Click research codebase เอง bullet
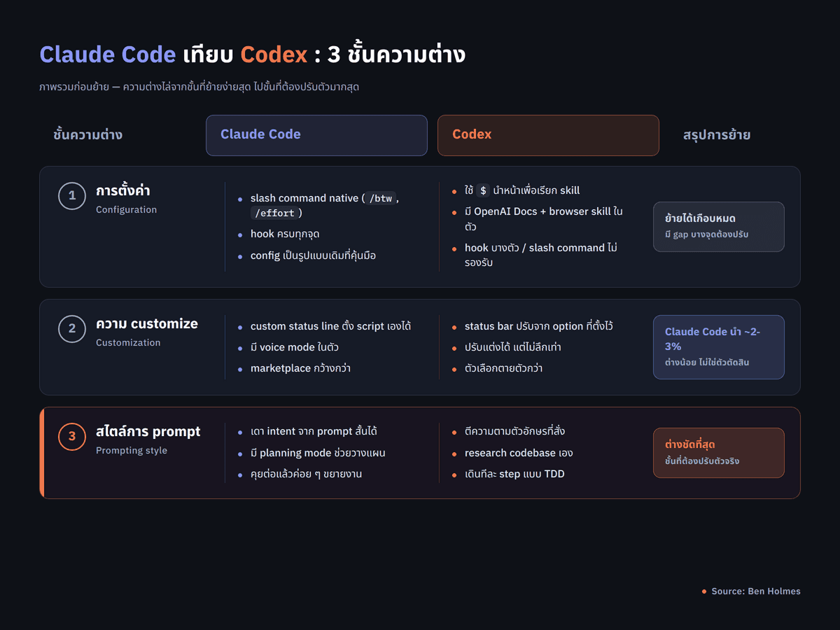 (519, 453)
